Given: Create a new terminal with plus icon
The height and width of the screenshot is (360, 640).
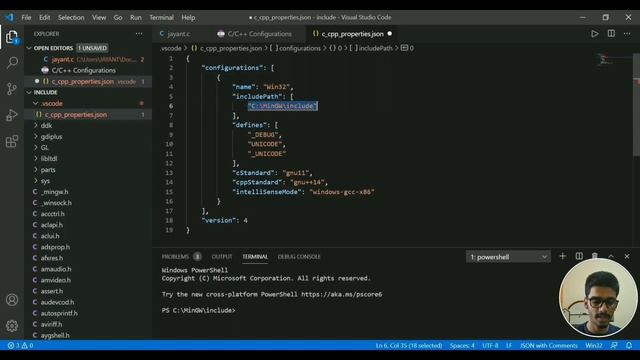Looking at the screenshot, I should [x=562, y=256].
